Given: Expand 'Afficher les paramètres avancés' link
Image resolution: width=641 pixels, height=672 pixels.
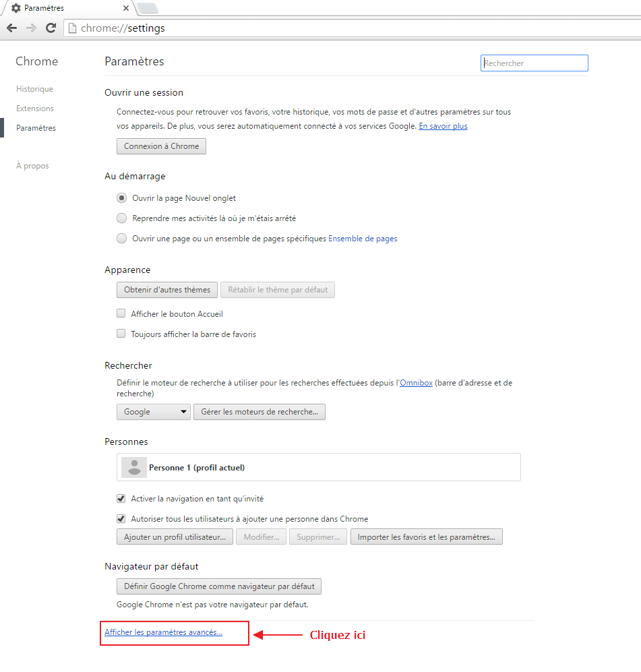Looking at the screenshot, I should pyautogui.click(x=163, y=632).
